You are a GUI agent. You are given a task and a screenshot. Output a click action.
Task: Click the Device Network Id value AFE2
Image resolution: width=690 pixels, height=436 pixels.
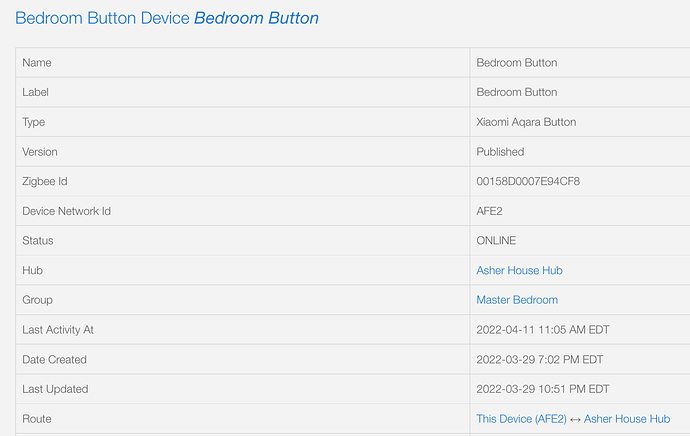(x=489, y=211)
